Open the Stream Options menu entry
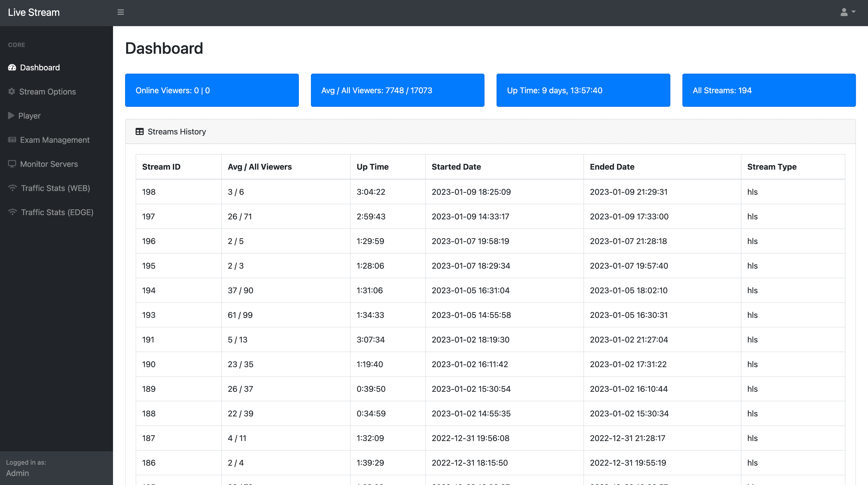The height and width of the screenshot is (485, 868). (47, 91)
